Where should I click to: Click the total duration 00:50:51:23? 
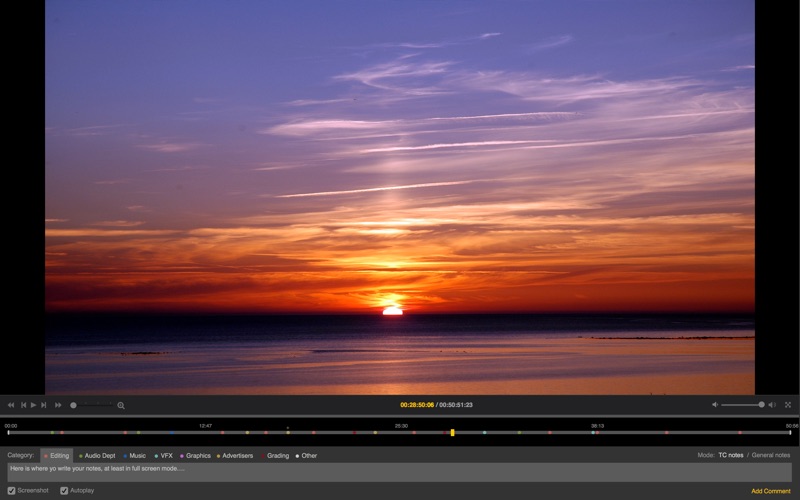tap(456, 405)
